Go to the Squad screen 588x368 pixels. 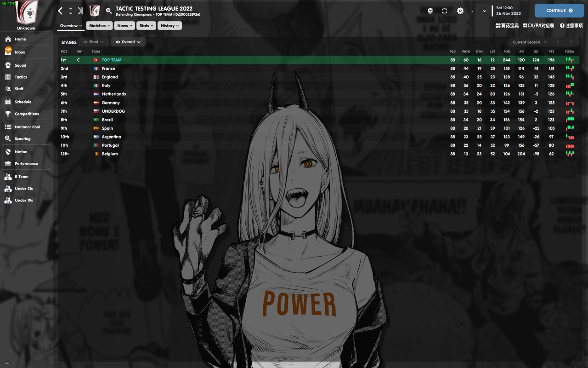(x=26, y=65)
